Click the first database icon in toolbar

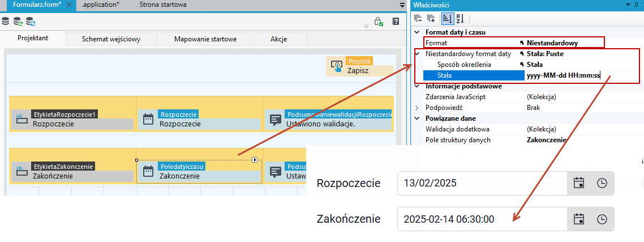[x=5, y=21]
